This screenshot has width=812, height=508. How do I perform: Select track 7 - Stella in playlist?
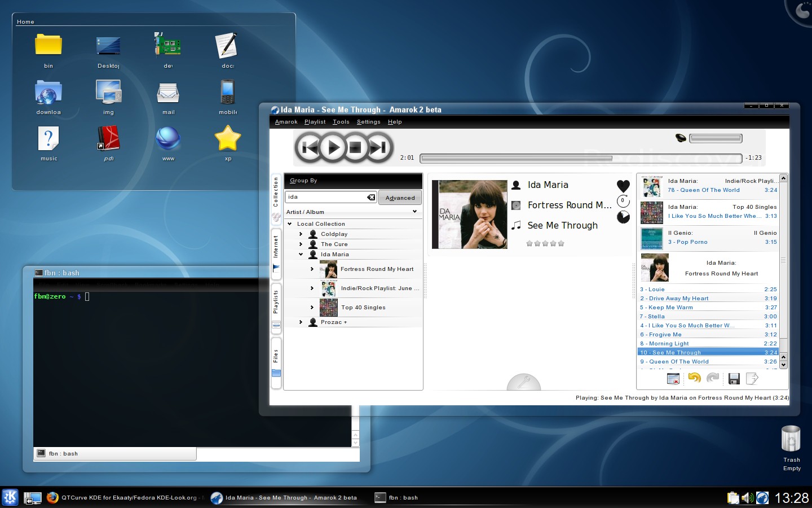pos(708,316)
